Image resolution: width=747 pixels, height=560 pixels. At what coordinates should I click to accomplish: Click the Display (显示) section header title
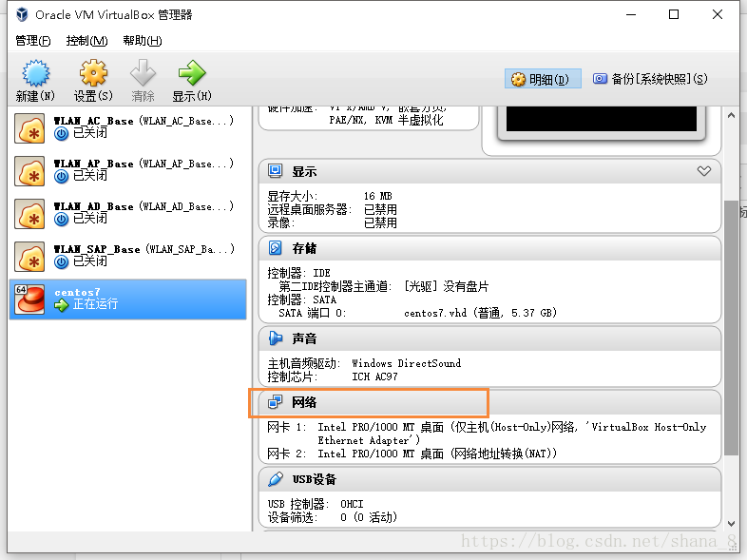coord(304,171)
